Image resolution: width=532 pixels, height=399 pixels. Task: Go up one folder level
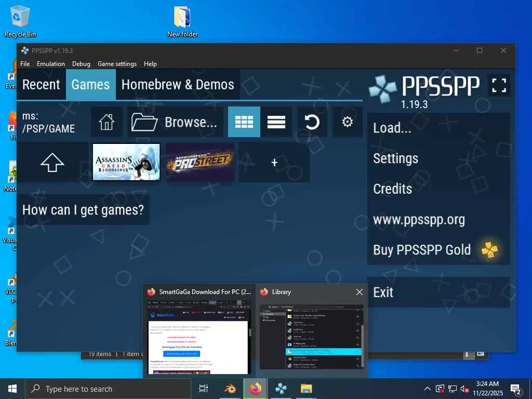click(x=52, y=162)
